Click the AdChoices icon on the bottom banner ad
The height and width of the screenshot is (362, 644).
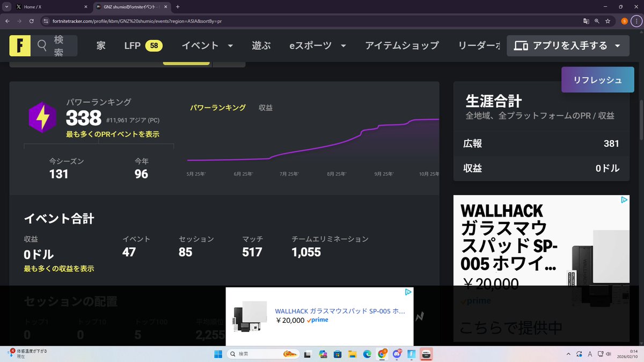coord(408,292)
